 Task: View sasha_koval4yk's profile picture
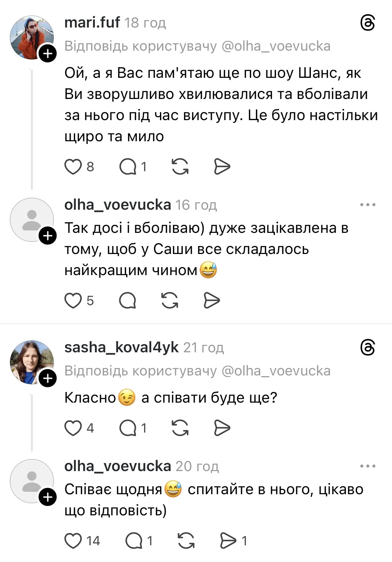pyautogui.click(x=31, y=362)
